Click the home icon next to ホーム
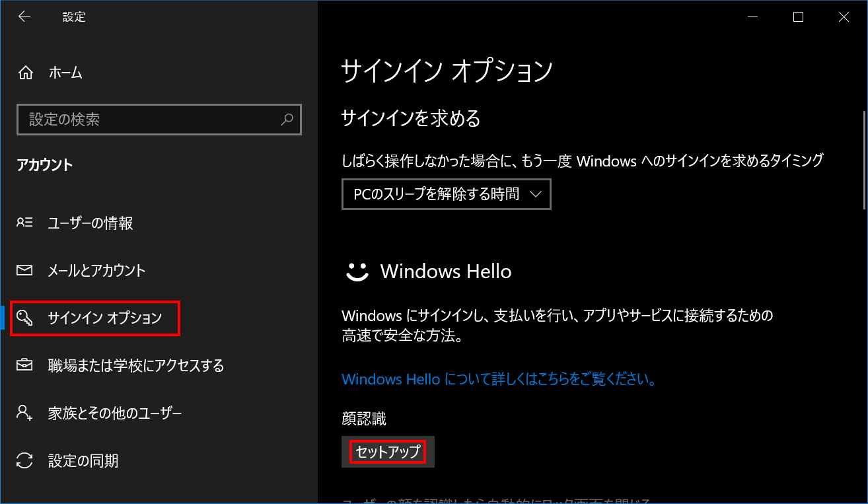868x504 pixels. point(25,73)
